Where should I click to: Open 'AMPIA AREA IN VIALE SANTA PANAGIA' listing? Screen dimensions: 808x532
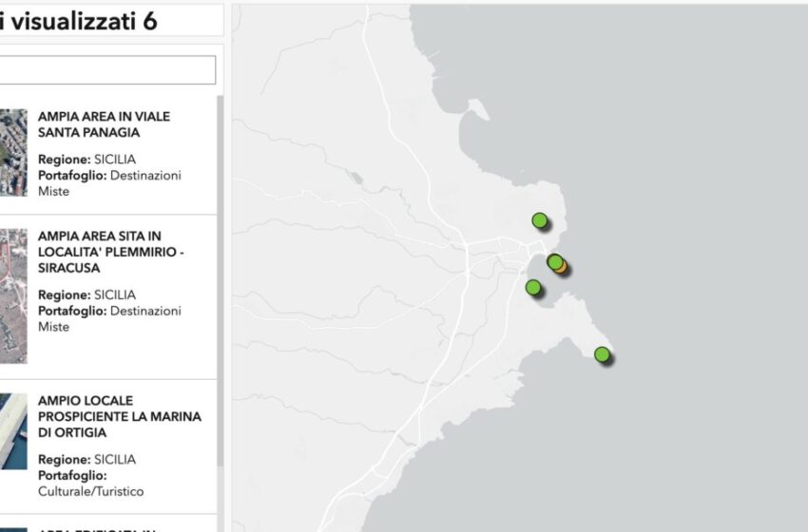(x=104, y=124)
